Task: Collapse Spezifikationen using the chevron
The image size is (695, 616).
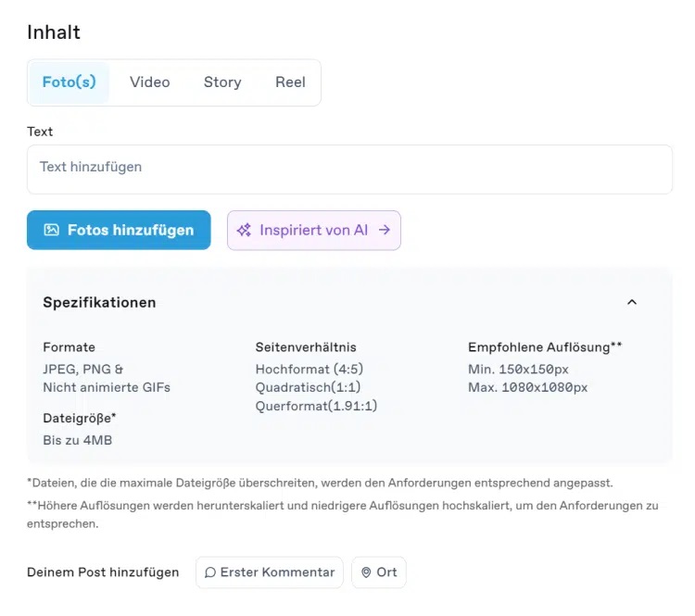Action: 632,302
